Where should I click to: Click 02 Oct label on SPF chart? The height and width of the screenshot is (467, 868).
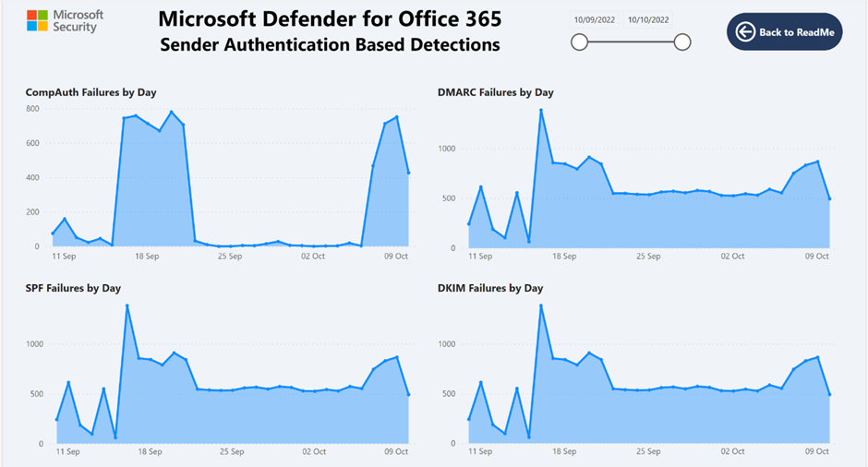coord(314,451)
